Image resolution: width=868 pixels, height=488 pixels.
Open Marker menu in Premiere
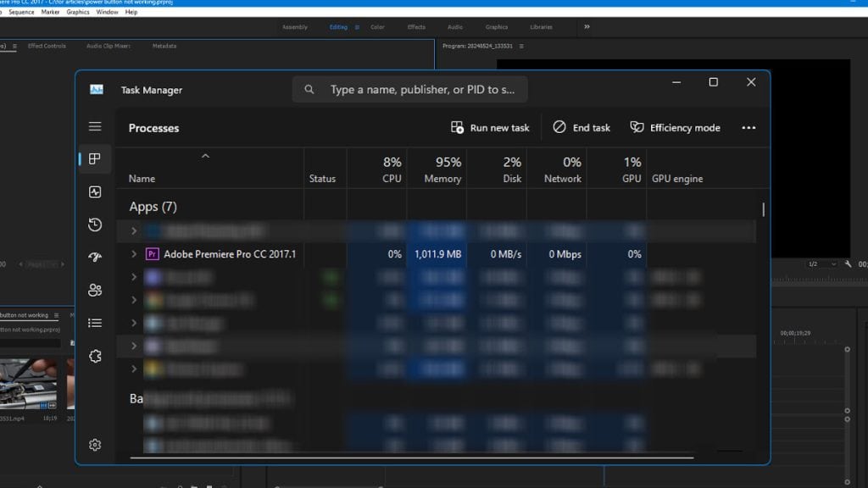(50, 12)
